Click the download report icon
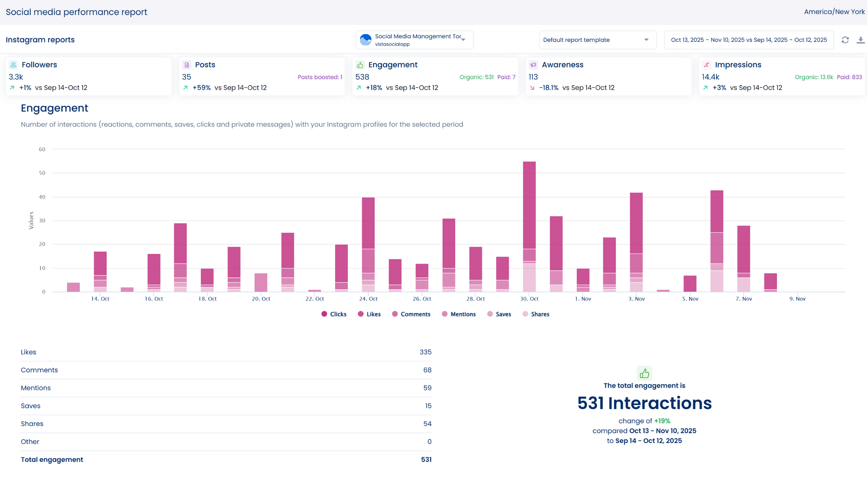This screenshot has height=477, width=868. 861,40
